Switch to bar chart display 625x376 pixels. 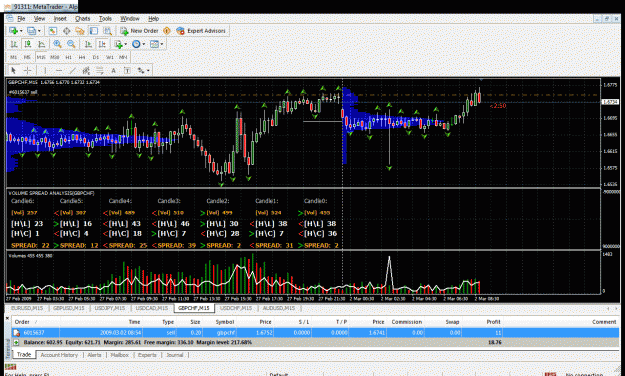pyautogui.click(x=14, y=44)
